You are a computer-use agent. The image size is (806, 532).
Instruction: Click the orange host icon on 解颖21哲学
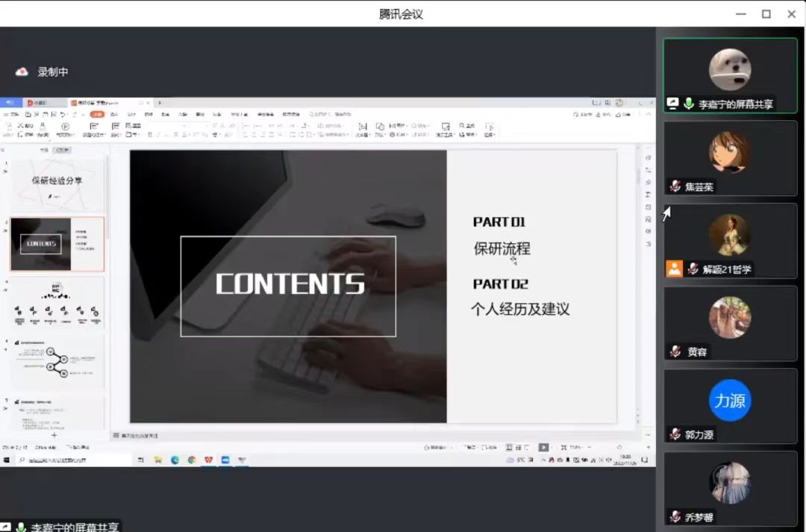coord(675,269)
